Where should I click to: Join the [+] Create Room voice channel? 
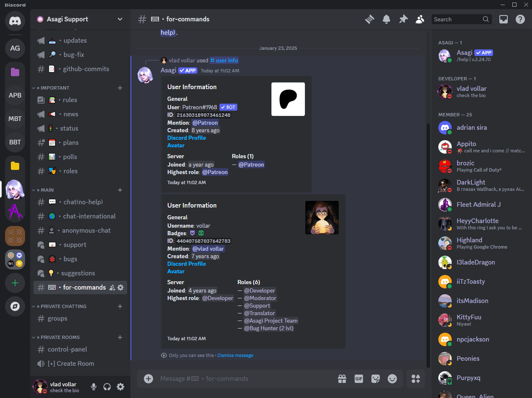[x=80, y=364]
